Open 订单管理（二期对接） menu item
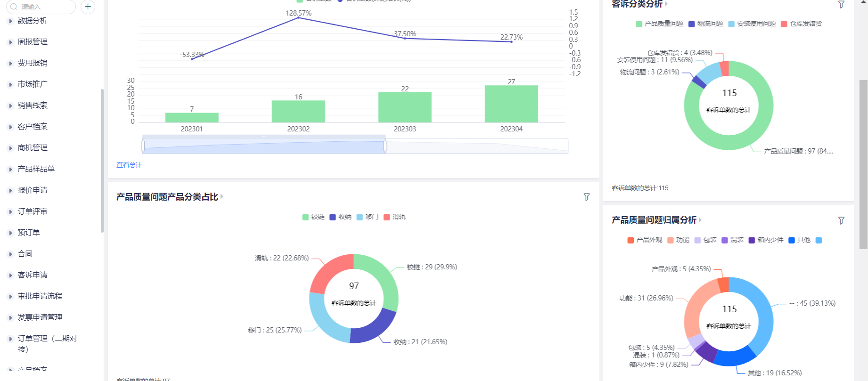 pyautogui.click(x=47, y=344)
